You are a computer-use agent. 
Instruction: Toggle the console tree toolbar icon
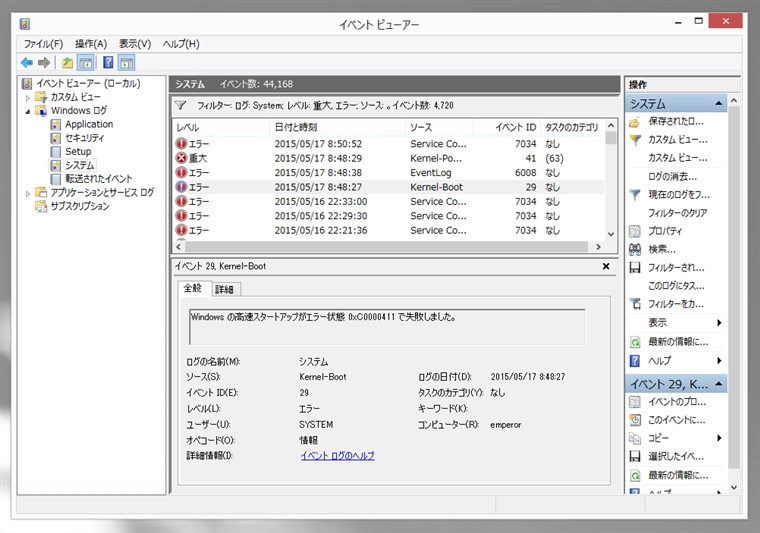(x=85, y=63)
